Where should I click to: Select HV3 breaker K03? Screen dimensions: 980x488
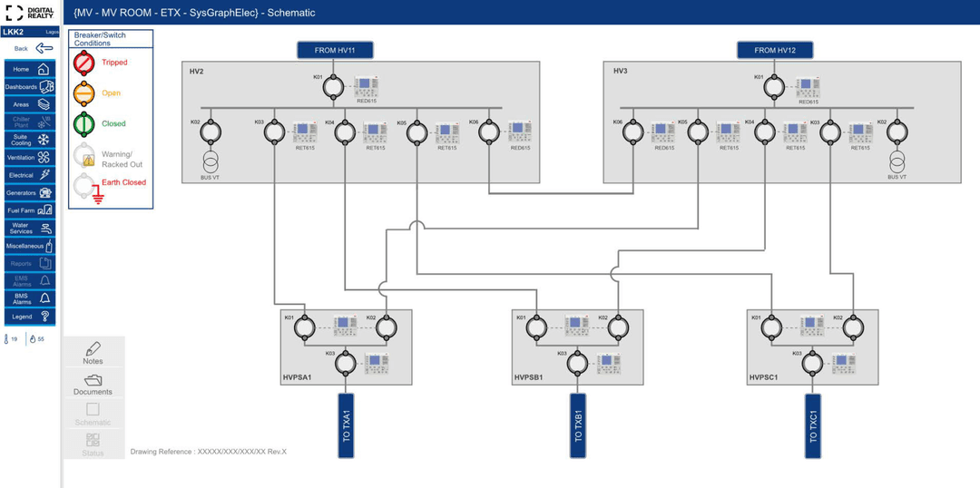pyautogui.click(x=830, y=132)
